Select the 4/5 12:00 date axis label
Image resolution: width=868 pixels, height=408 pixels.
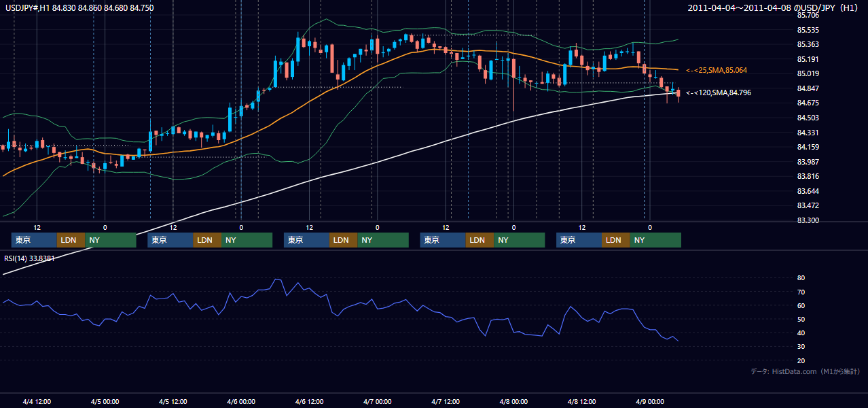tap(173, 402)
